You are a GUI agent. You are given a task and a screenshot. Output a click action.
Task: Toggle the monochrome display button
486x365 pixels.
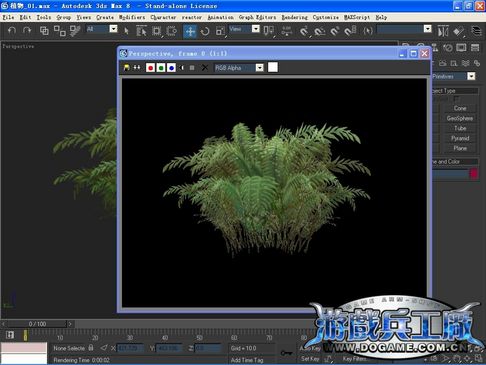(192, 68)
